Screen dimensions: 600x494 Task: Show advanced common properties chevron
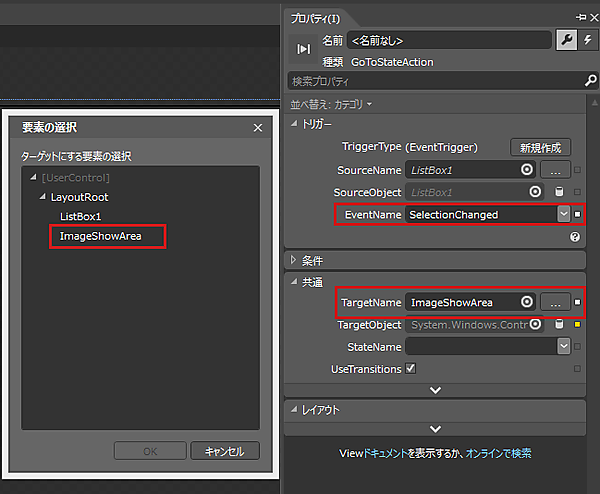click(x=435, y=390)
